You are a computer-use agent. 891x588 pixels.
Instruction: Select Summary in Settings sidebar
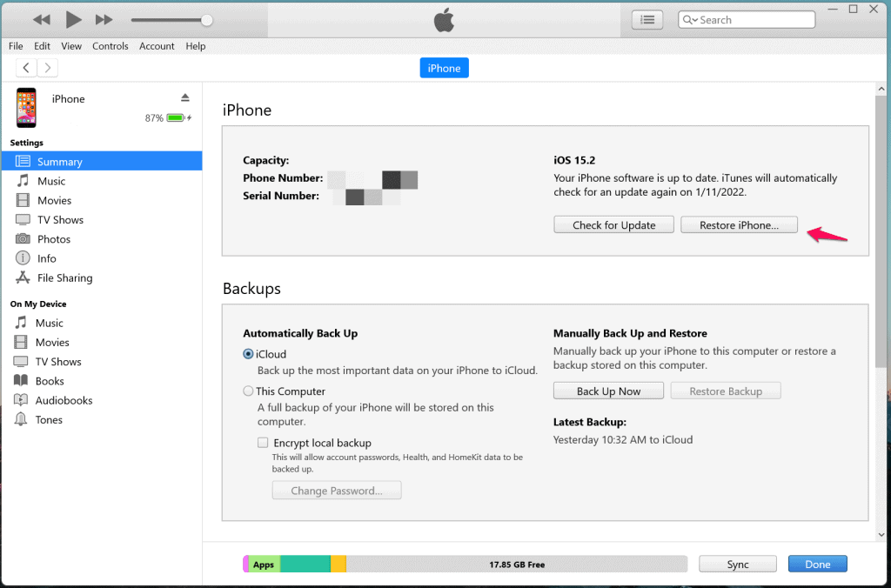point(102,161)
